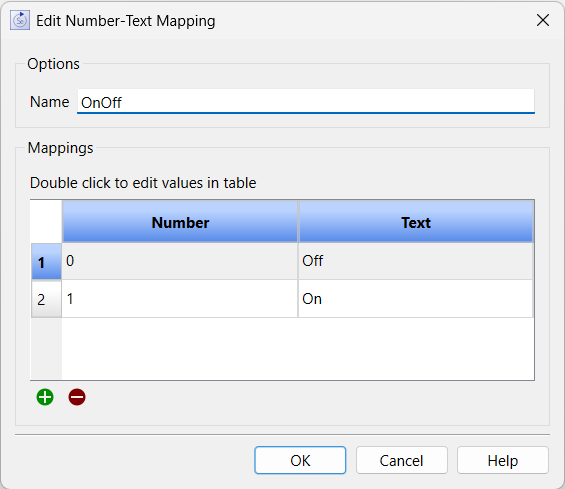Screen dimensions: 565x489
Task: Select row header 2 in mappings table
Action: pyautogui.click(x=46, y=299)
